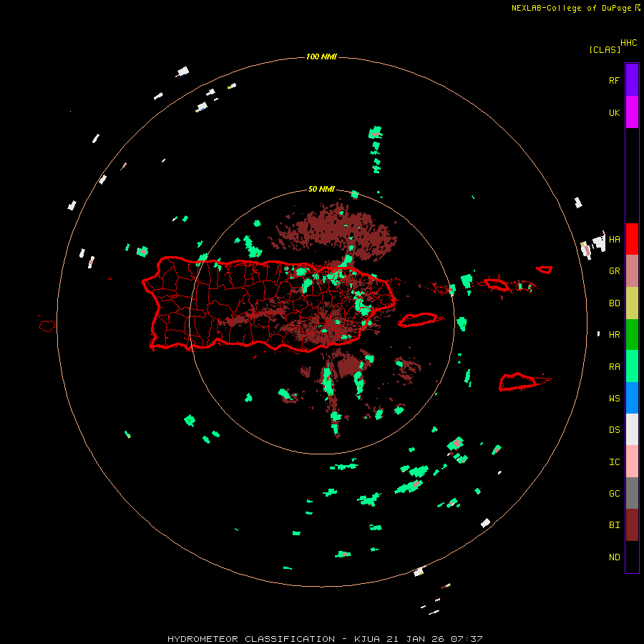Click the ND black legend swatch
This screenshot has height=644, width=644.
pos(632,557)
